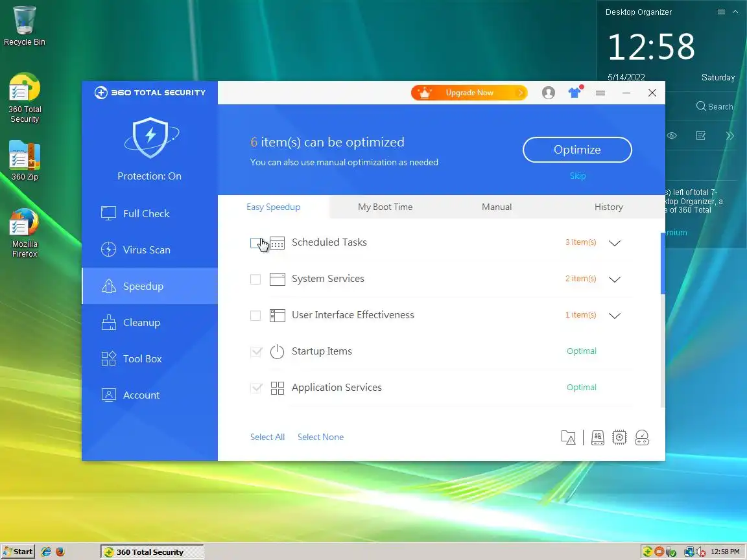This screenshot has width=747, height=560.
Task: Launch Internet Explorer from quick launch
Action: point(46,552)
